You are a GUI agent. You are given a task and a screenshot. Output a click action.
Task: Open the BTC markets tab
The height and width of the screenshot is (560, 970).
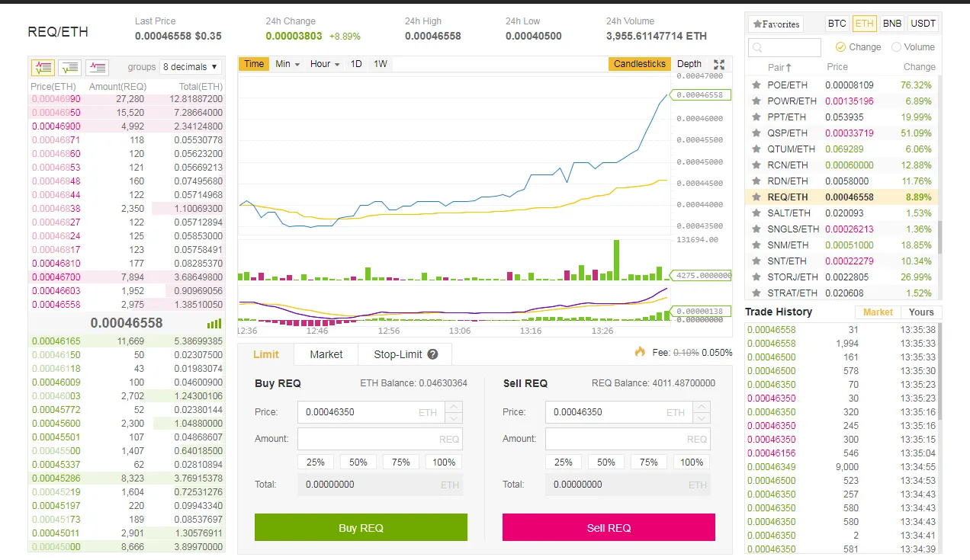837,24
